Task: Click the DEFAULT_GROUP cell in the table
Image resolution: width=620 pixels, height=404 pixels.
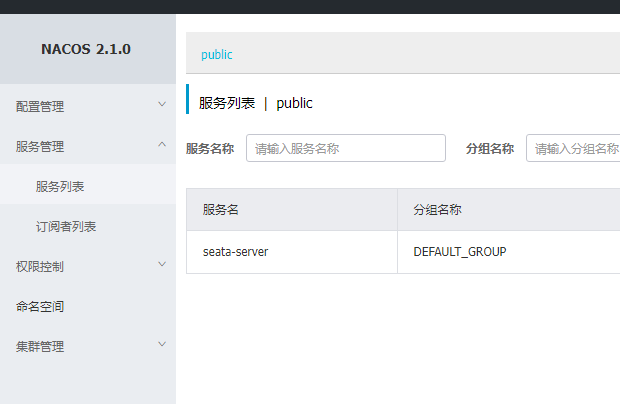Action: [459, 251]
